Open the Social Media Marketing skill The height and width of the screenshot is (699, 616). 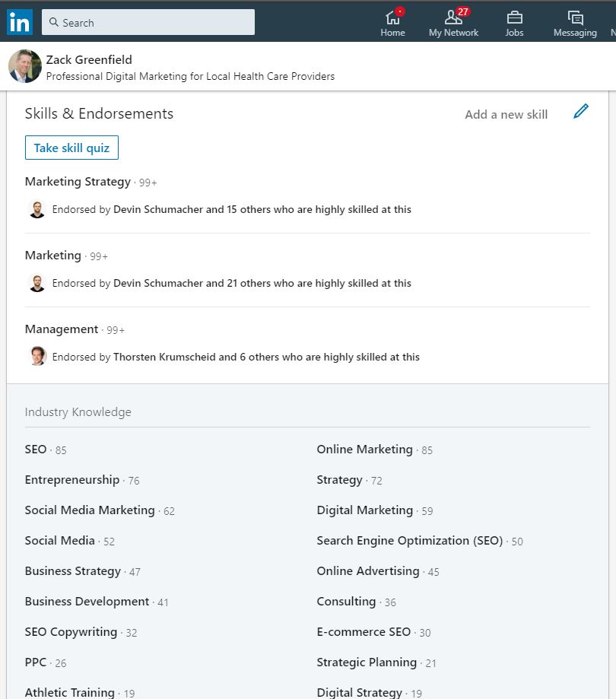(90, 510)
